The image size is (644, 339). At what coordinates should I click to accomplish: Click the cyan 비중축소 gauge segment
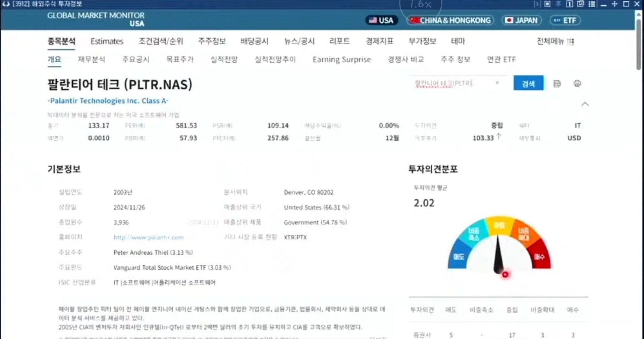click(x=474, y=234)
